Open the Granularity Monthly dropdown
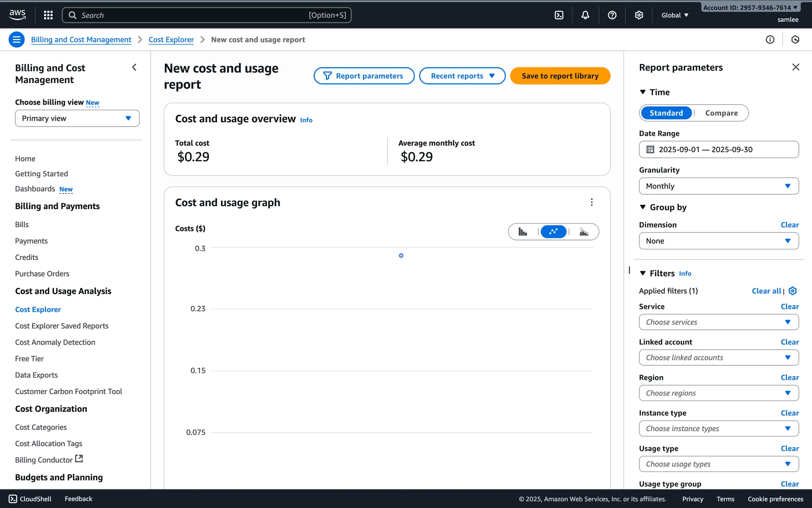Viewport: 812px width, 508px height. click(x=719, y=186)
